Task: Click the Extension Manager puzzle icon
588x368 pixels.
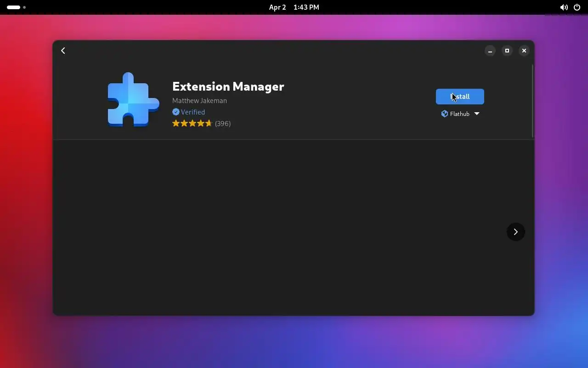Action: pos(133,99)
